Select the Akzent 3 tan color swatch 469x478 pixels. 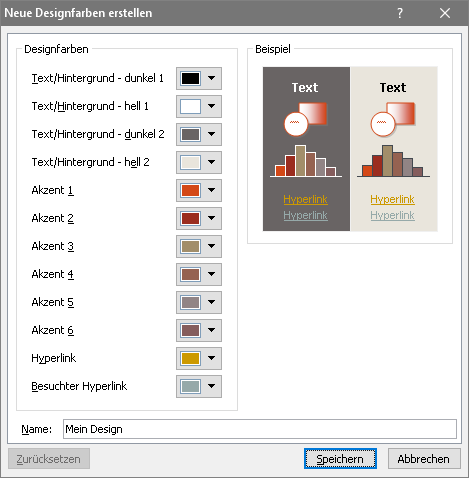pyautogui.click(x=190, y=246)
